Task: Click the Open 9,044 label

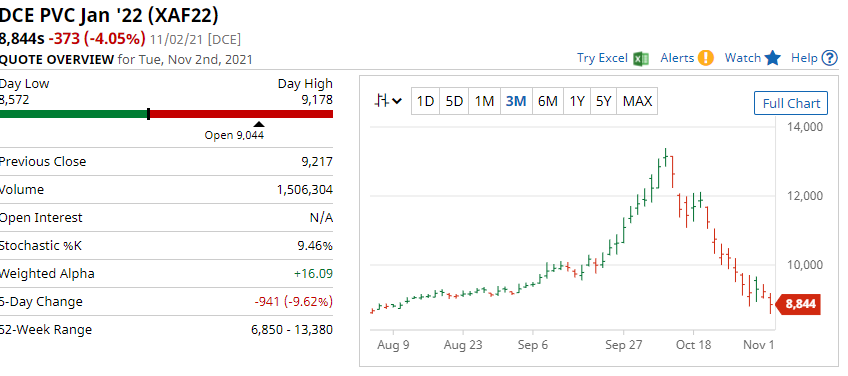Action: point(234,135)
